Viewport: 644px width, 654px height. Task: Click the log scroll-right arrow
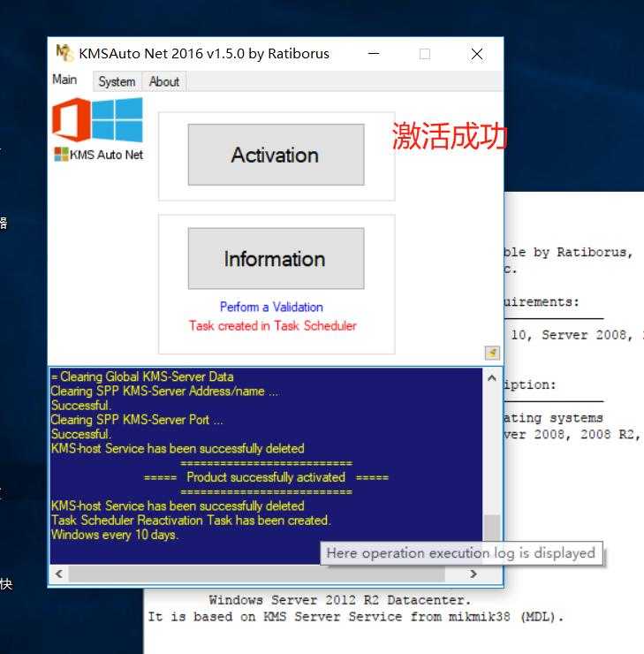[474, 574]
